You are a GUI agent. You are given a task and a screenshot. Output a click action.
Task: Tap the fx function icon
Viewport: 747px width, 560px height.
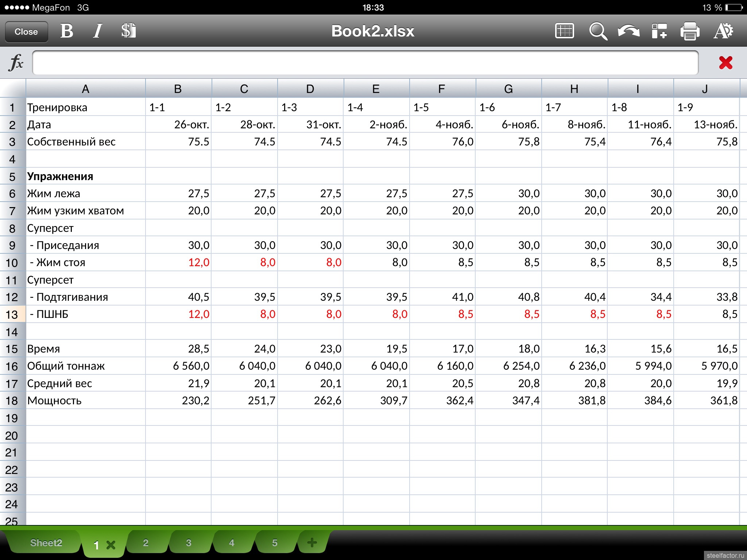coord(16,62)
